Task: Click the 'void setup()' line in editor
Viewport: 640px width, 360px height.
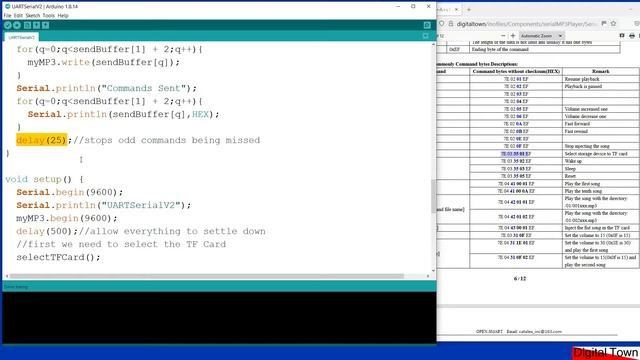Action: click(44, 179)
